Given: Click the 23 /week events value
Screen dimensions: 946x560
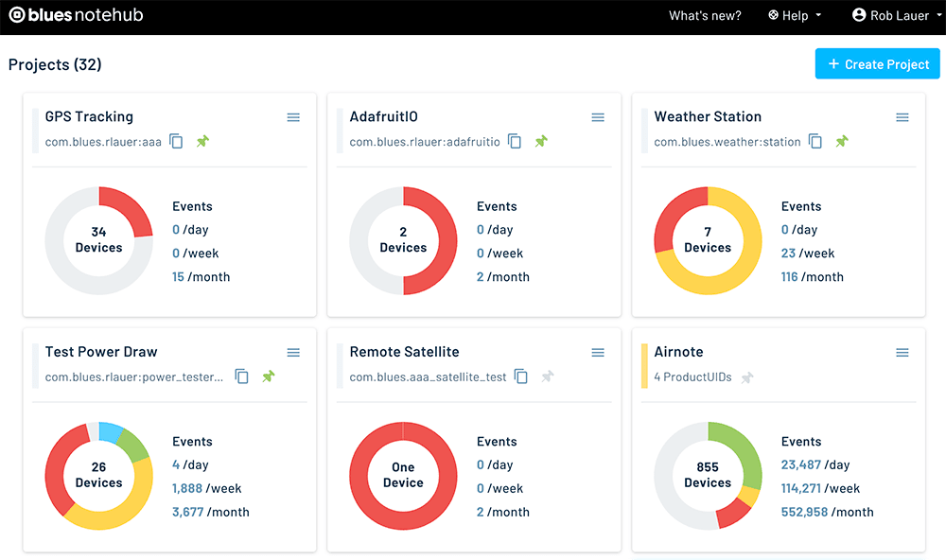Looking at the screenshot, I should pyautogui.click(x=808, y=254).
